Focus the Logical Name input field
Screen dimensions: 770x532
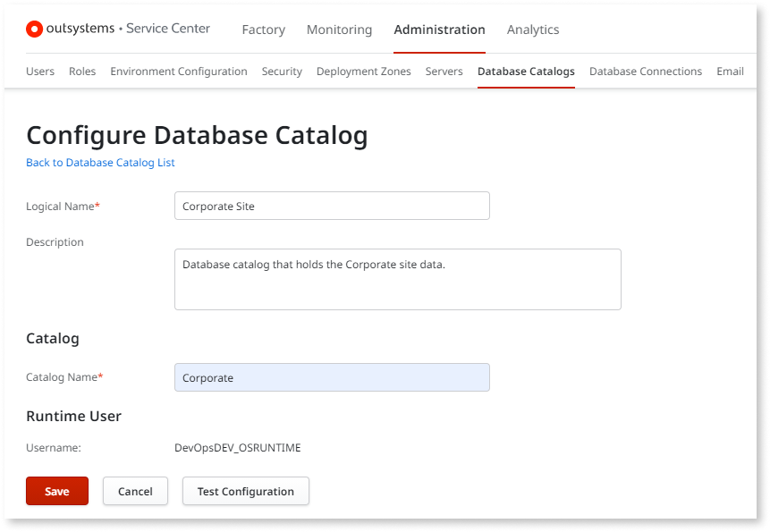pos(332,206)
